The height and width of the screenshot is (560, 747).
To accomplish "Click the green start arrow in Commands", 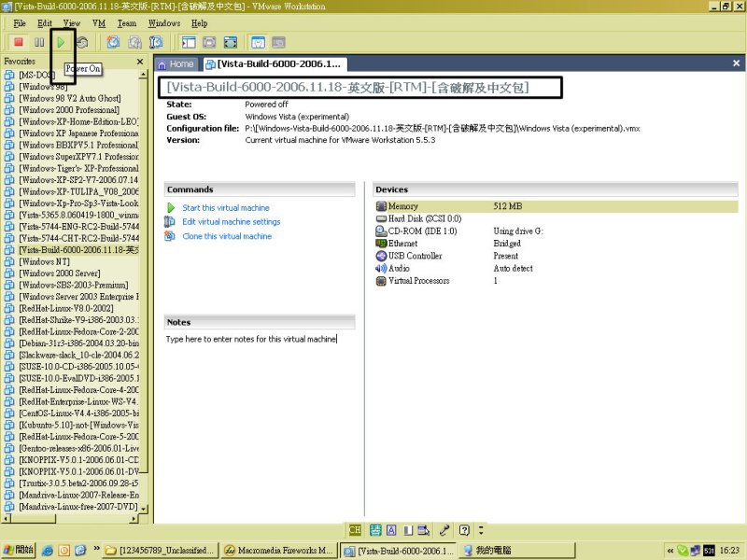I will pyautogui.click(x=171, y=207).
